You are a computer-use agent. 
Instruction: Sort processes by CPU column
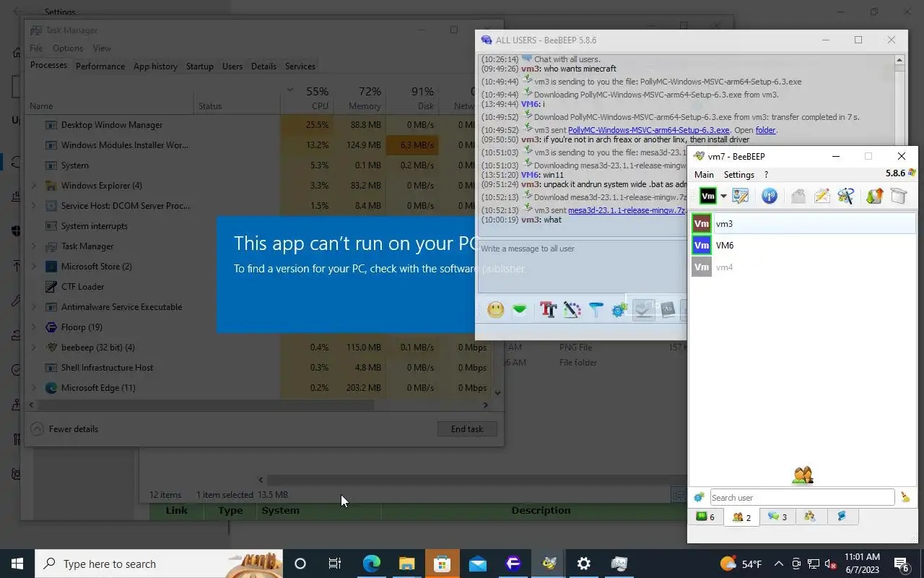coord(308,98)
